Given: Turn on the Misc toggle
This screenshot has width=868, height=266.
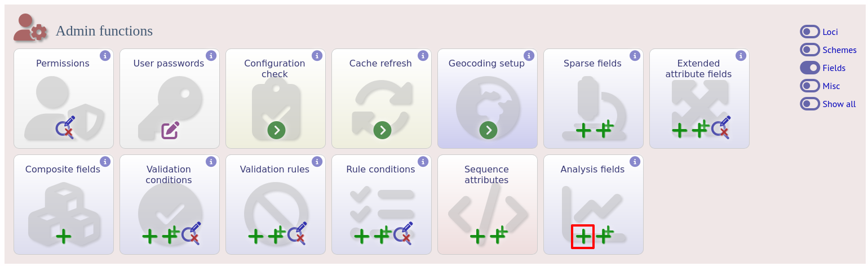Looking at the screenshot, I should click(810, 86).
